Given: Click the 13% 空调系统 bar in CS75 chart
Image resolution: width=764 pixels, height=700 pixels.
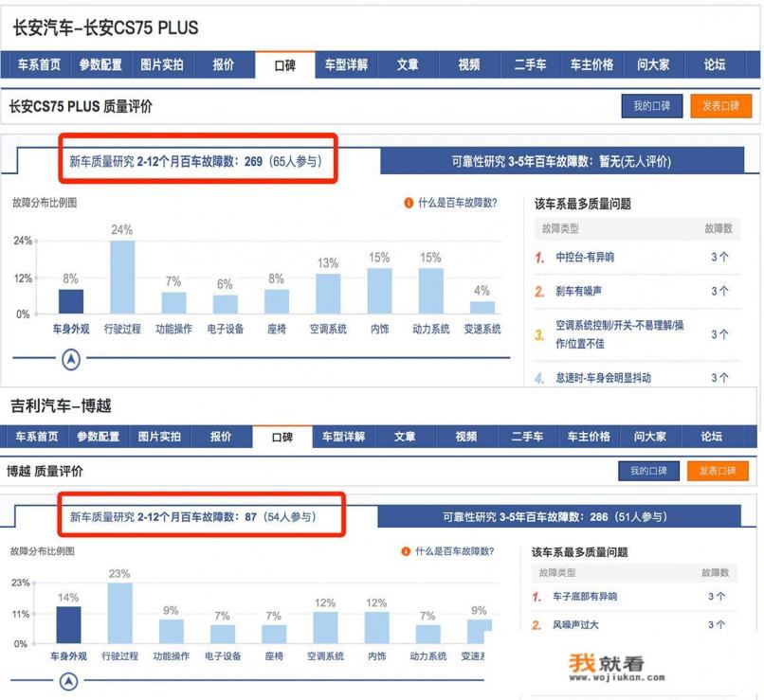Looking at the screenshot, I should [x=328, y=294].
